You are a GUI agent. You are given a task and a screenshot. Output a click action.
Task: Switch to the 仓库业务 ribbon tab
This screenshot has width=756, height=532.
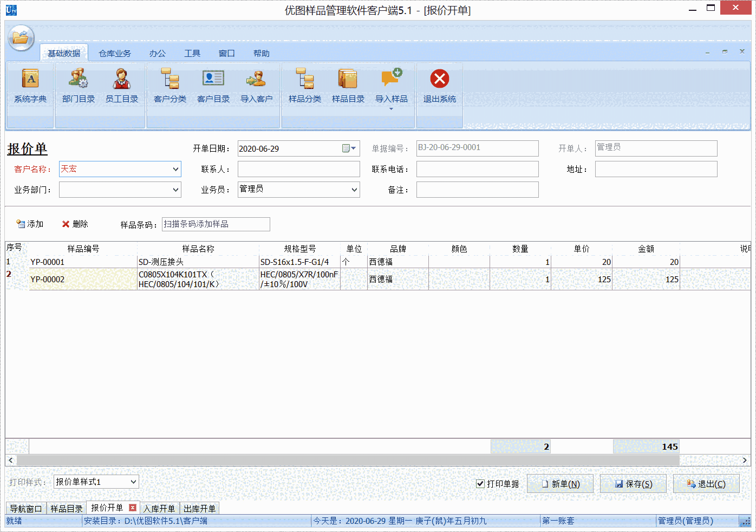coord(114,53)
